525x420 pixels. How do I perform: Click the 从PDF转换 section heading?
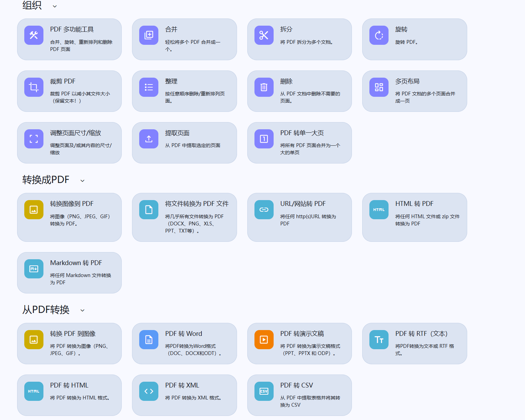click(46, 310)
